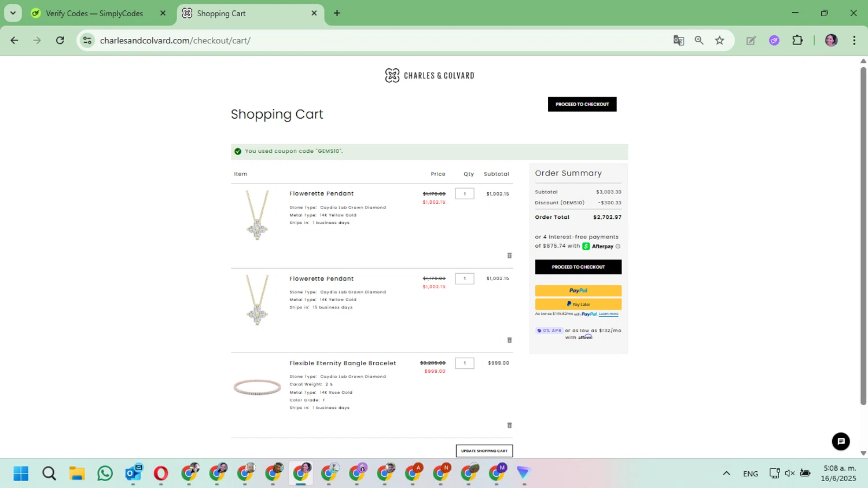The width and height of the screenshot is (868, 488).
Task: Click the volume muted tray icon
Action: tap(790, 474)
